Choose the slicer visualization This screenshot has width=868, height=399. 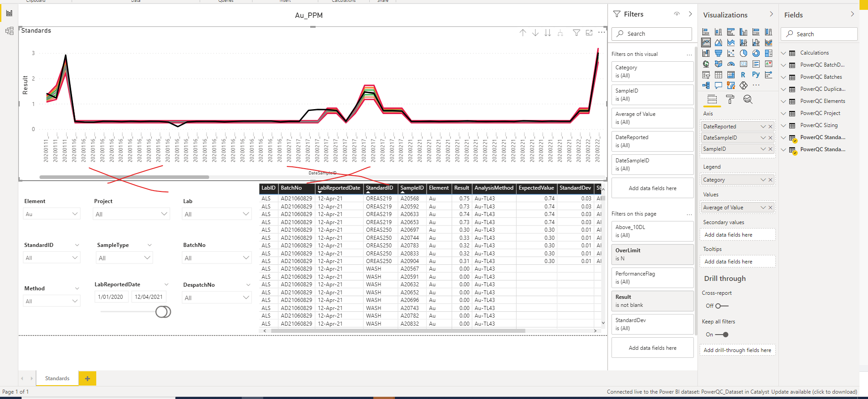[706, 75]
